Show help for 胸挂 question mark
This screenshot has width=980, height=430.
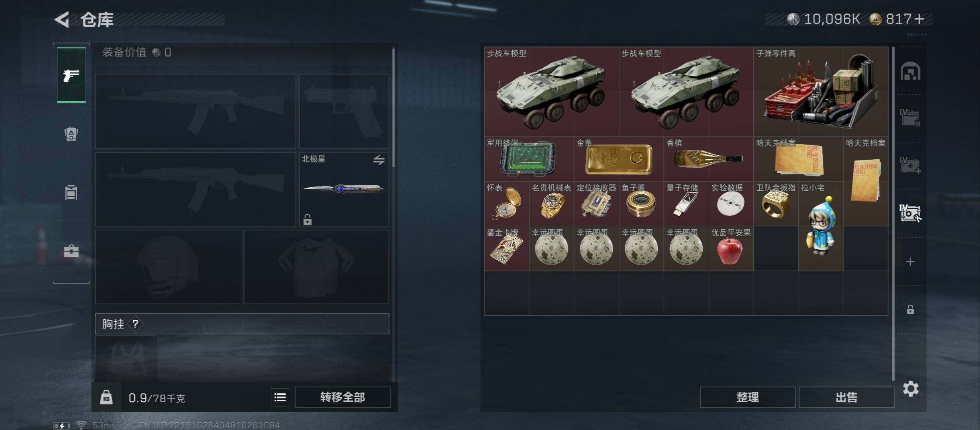(136, 324)
